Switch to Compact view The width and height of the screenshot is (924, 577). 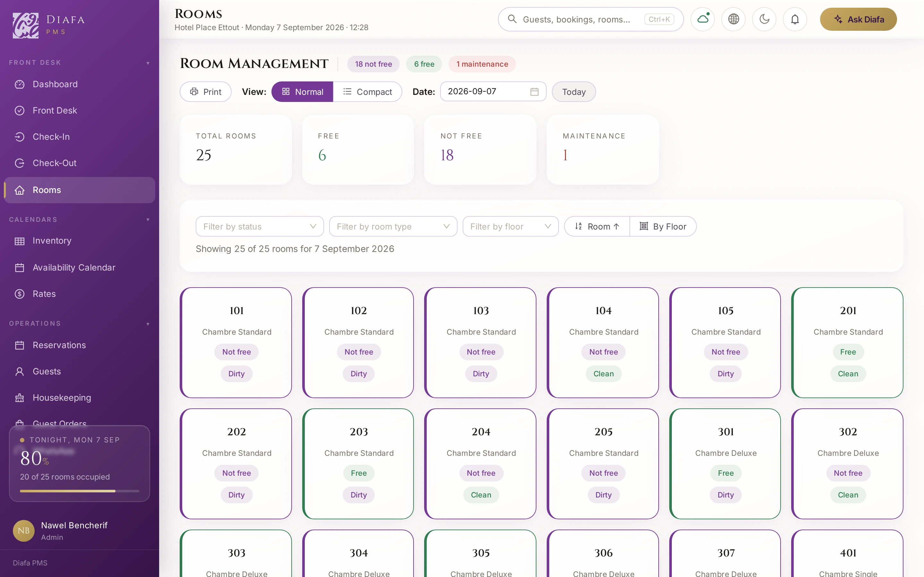point(367,92)
